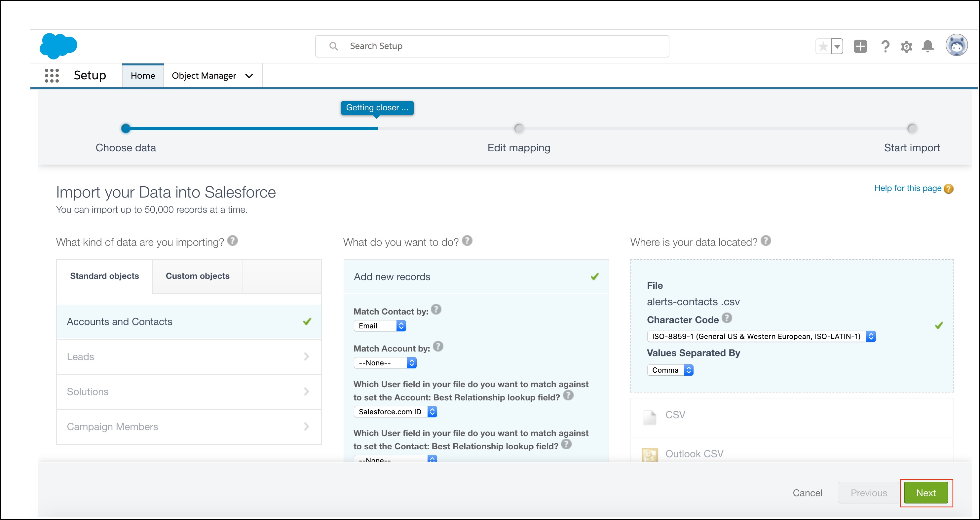Screen dimensions: 980x520
Task: Open the Object Manager tab
Action: 204,76
